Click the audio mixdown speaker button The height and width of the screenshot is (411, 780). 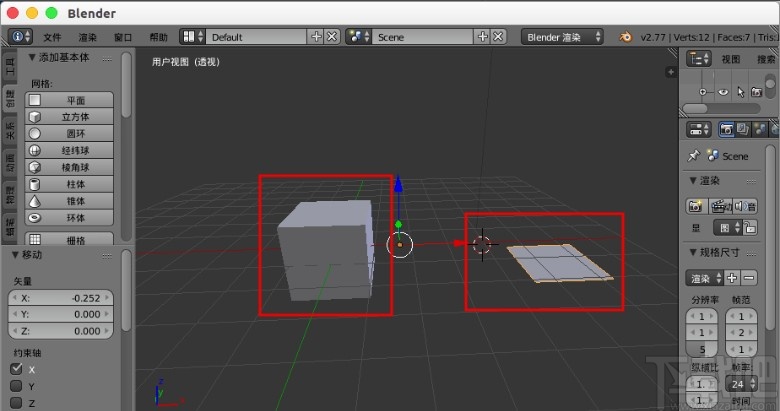click(746, 206)
